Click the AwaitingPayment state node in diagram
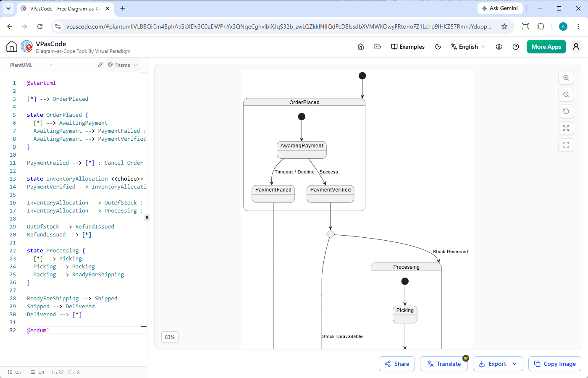Viewport: 588px width, 378px height. [302, 150]
